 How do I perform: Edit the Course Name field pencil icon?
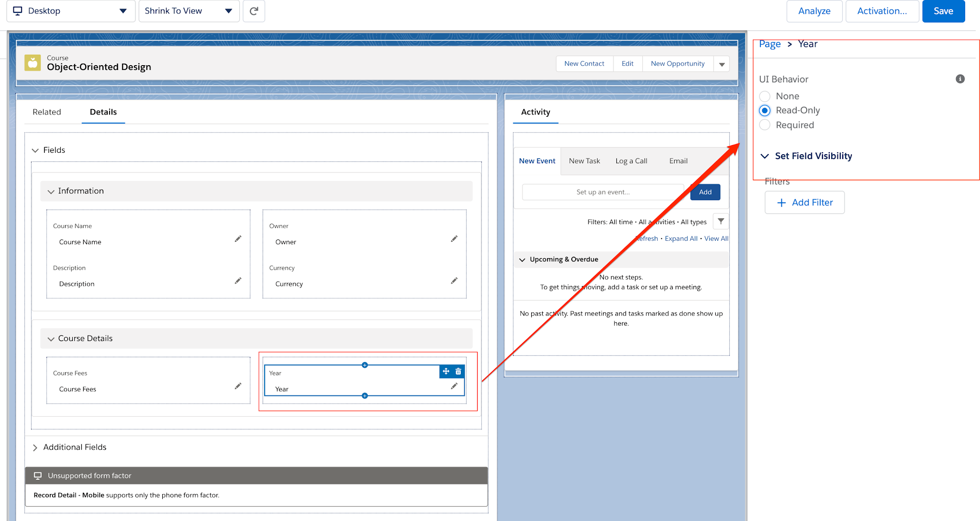point(238,238)
